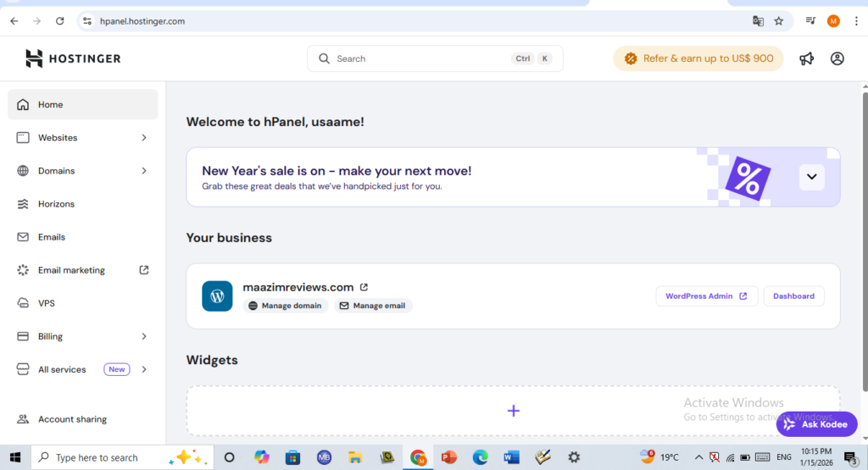Click the browser forward arrow
The image size is (868, 470).
coord(36,21)
